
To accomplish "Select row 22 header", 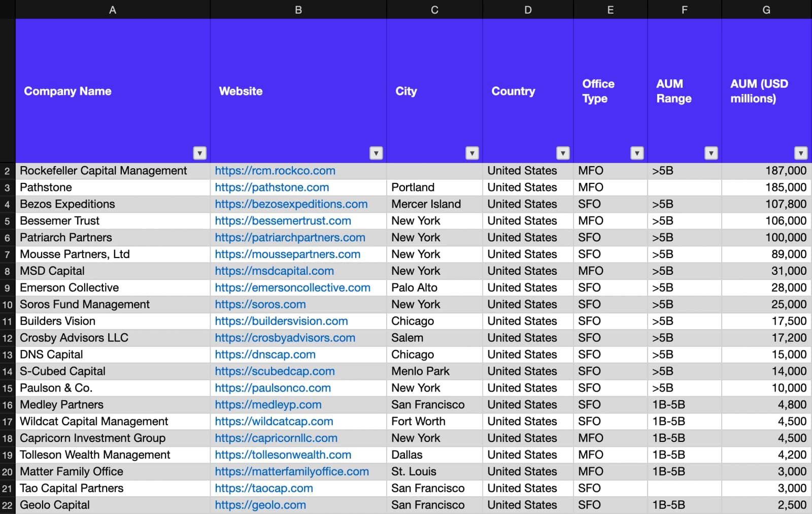I will click(x=8, y=505).
